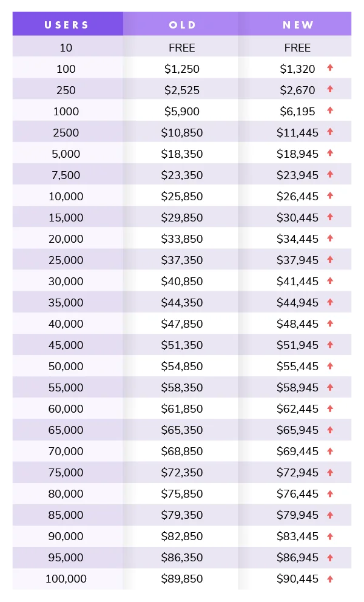Click the increase arrow next to $55,445
The image size is (364, 602).
point(330,365)
